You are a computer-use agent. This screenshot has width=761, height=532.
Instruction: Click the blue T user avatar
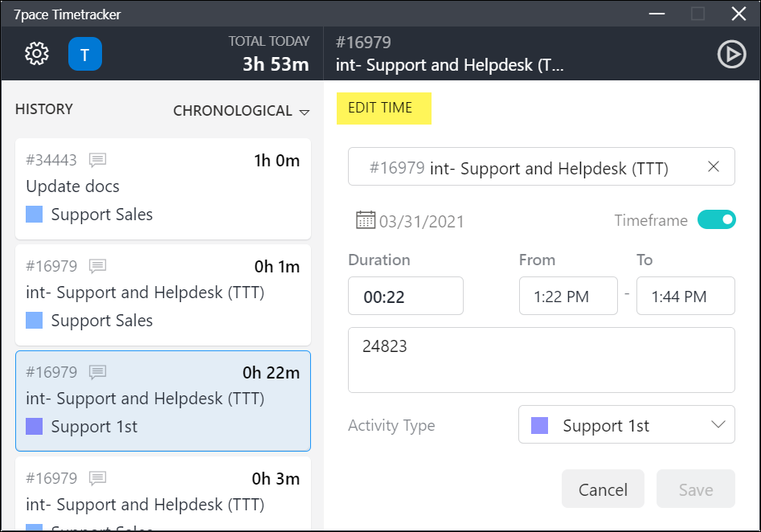point(85,54)
